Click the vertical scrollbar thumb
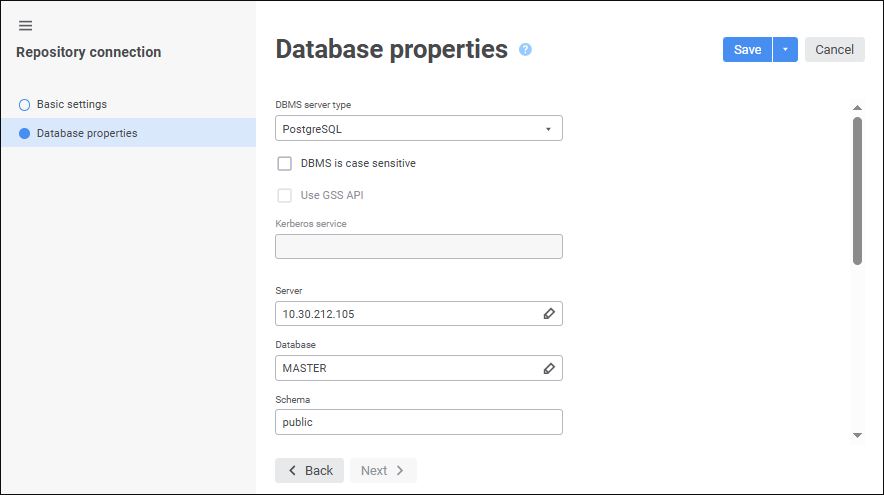The width and height of the screenshot is (884, 495). (x=857, y=190)
